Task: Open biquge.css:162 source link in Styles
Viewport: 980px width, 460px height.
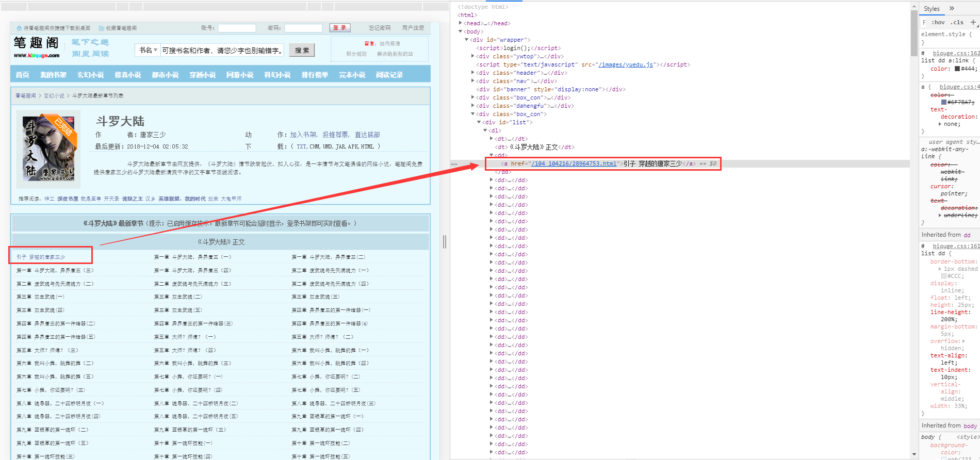Action: [956, 53]
